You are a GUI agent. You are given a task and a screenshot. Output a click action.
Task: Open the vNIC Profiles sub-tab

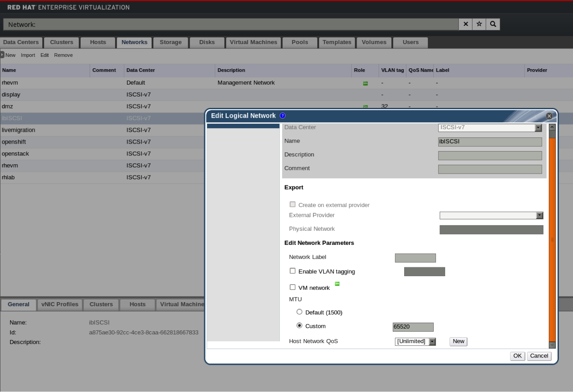[x=60, y=304]
